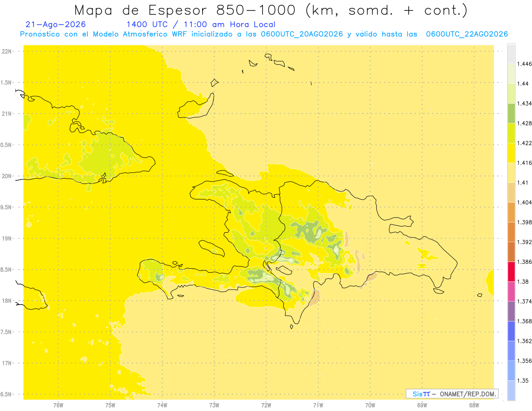Click the legend value 1.35
The height and width of the screenshot is (411, 532).
tap(523, 381)
